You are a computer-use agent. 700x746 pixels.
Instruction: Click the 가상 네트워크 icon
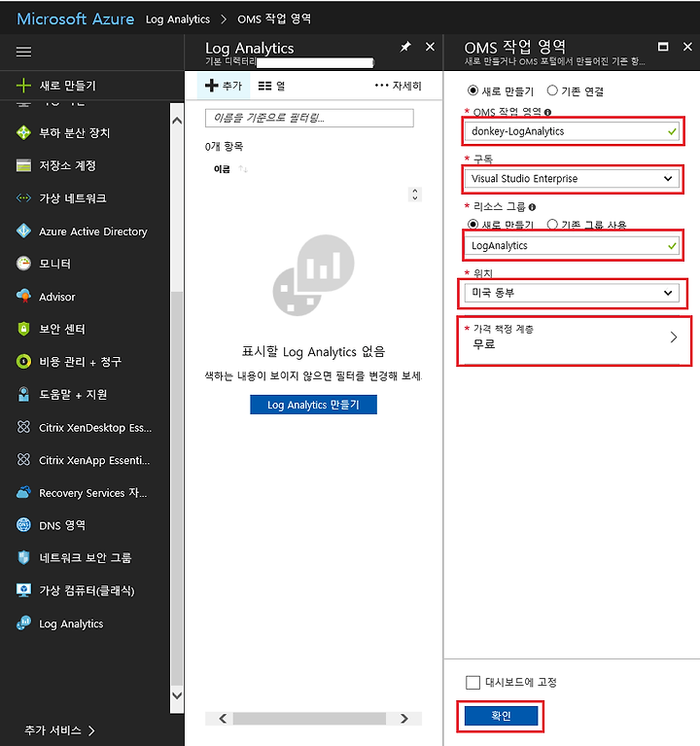click(23, 197)
